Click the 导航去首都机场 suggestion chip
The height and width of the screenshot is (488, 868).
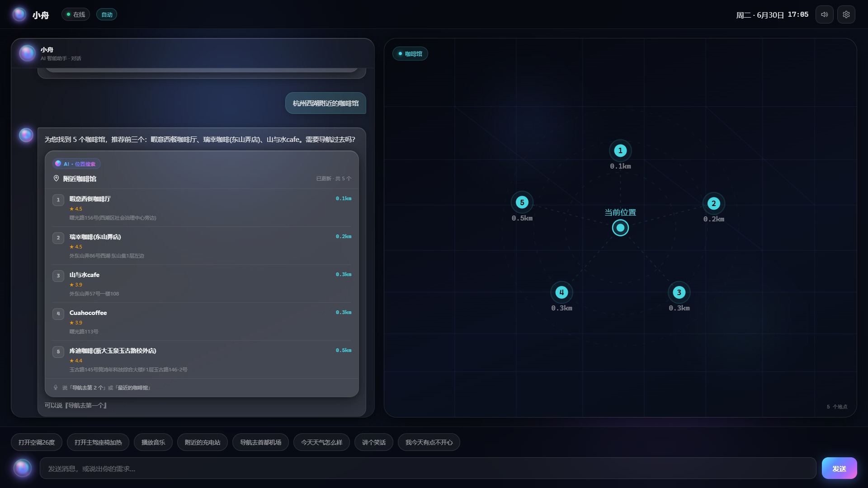pos(260,442)
